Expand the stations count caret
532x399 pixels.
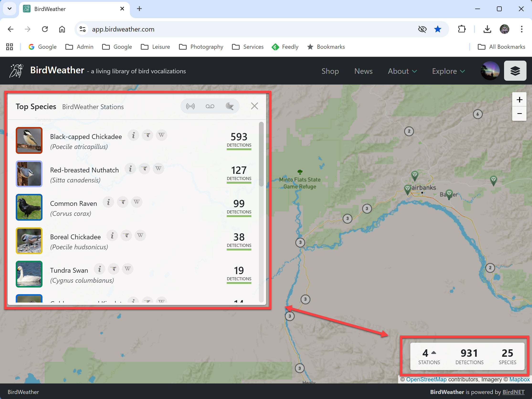pyautogui.click(x=434, y=353)
